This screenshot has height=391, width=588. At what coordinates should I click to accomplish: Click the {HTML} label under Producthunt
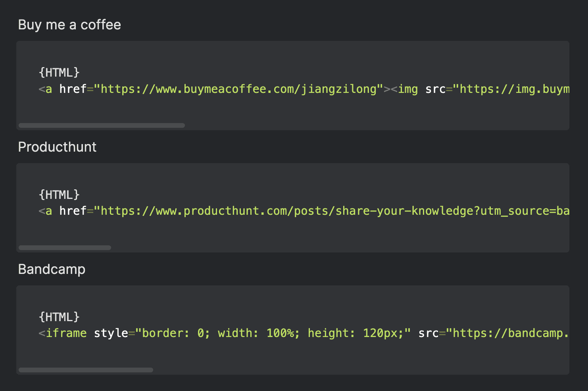click(x=59, y=195)
